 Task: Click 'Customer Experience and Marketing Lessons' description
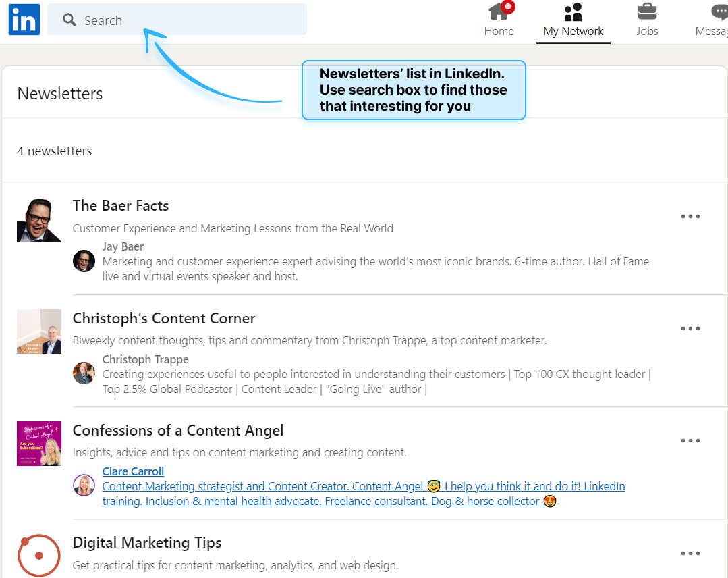tap(233, 228)
